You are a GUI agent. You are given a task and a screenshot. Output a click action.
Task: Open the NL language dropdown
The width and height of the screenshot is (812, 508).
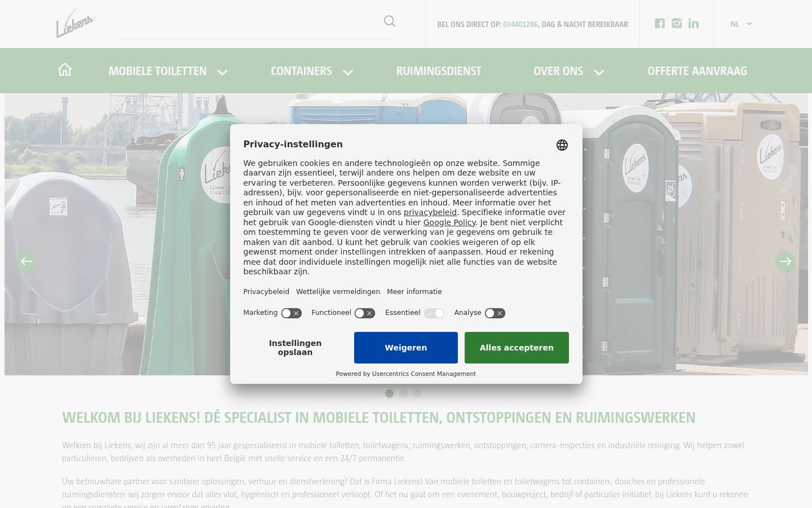tap(741, 24)
